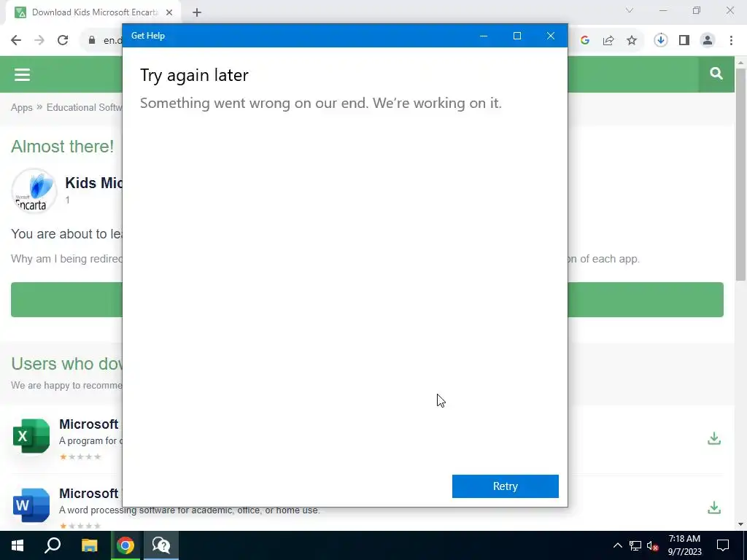
Task: Open a new Chrome tab
Action: coord(197,13)
